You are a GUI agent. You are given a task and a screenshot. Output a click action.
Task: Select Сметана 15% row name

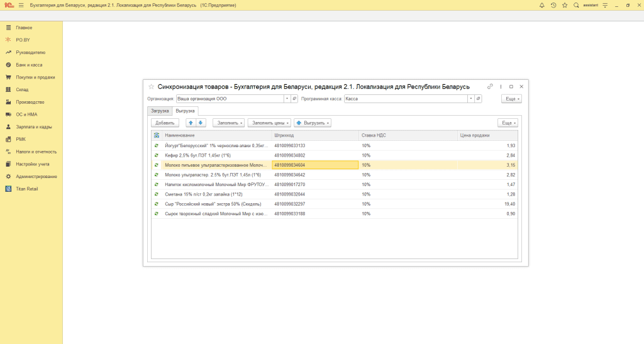point(216,194)
